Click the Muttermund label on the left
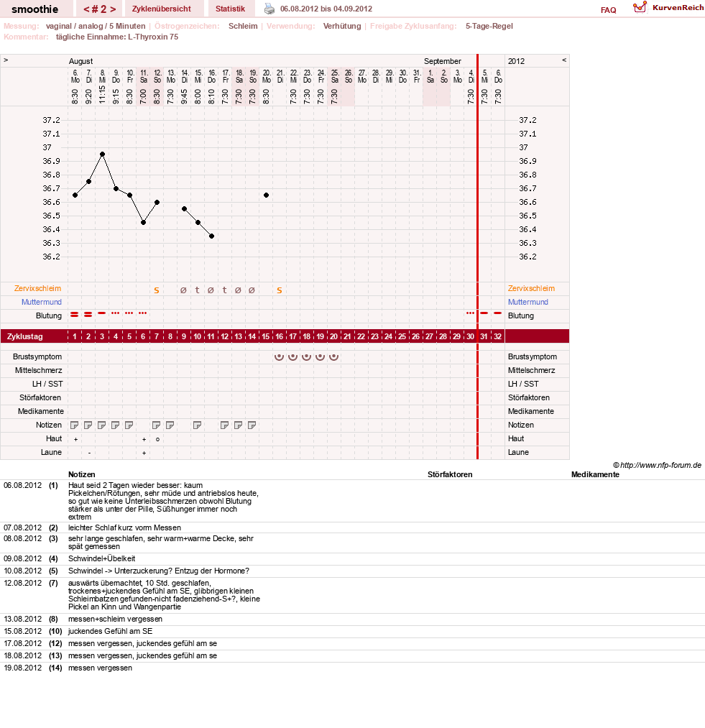Screen dimensions: 705x728 (x=42, y=302)
